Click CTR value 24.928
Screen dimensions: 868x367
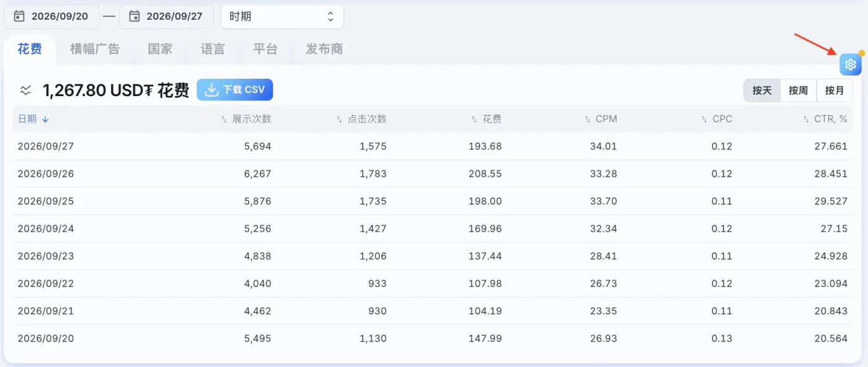(831, 255)
